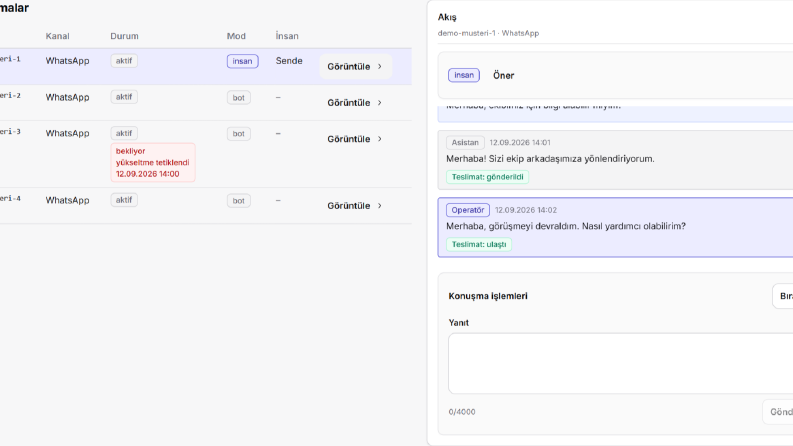Click the aktif status badge in eri-1 row

pyautogui.click(x=124, y=61)
